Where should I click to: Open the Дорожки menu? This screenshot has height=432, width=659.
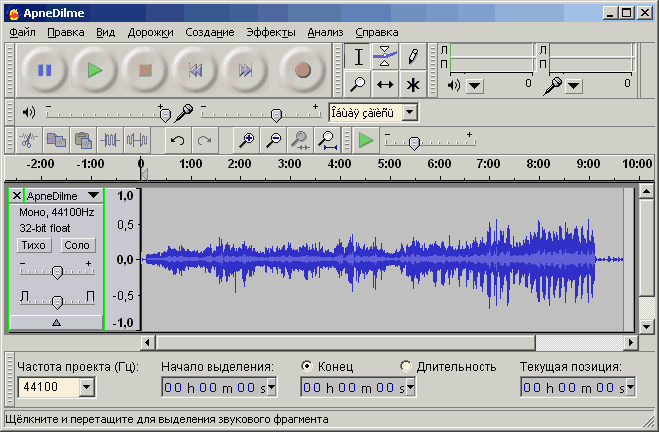pos(150,32)
